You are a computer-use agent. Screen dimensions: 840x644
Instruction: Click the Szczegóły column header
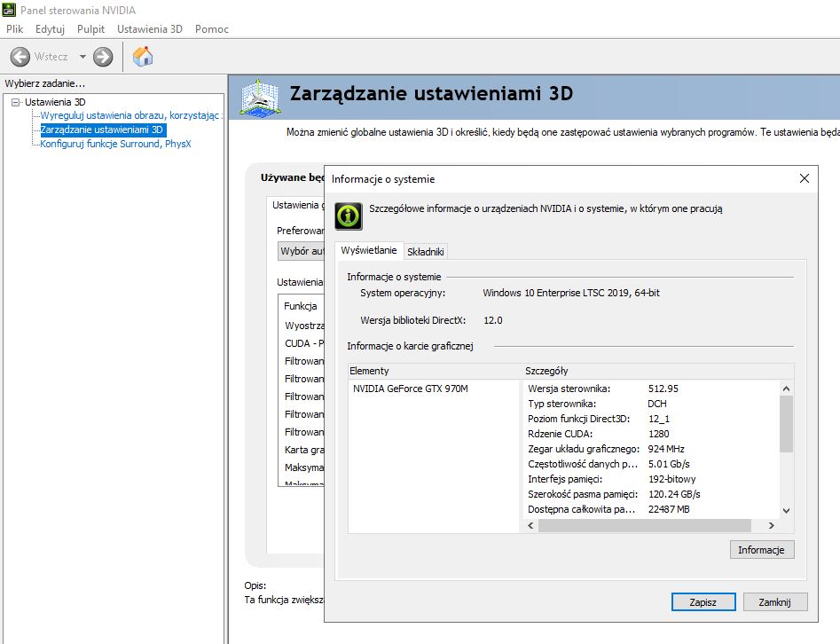click(x=658, y=371)
